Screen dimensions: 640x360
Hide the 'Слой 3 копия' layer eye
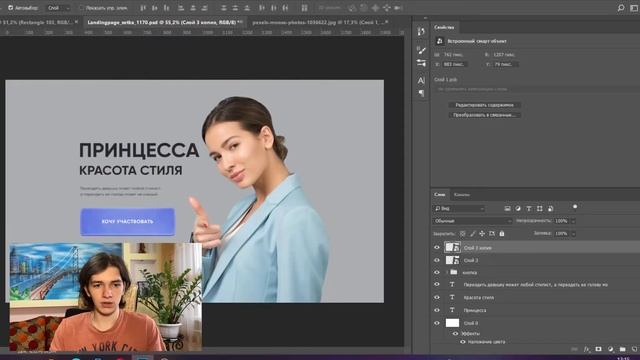437,247
